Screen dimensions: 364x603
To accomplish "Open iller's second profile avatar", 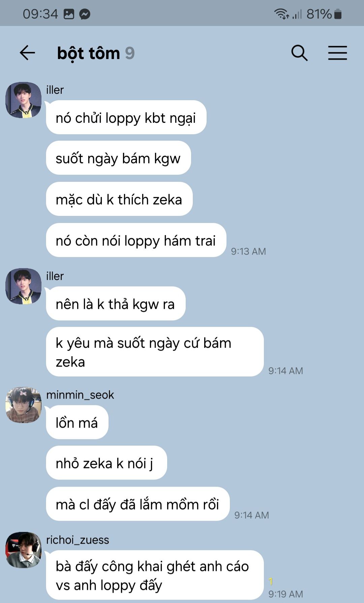I will coord(23,286).
